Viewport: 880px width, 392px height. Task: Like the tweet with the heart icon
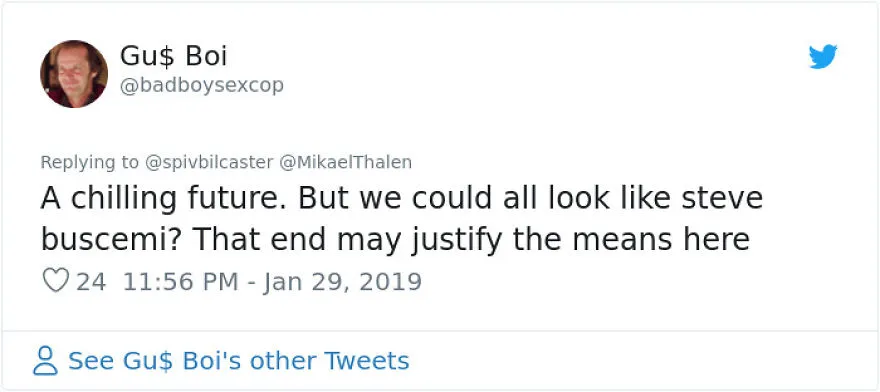(x=56, y=280)
